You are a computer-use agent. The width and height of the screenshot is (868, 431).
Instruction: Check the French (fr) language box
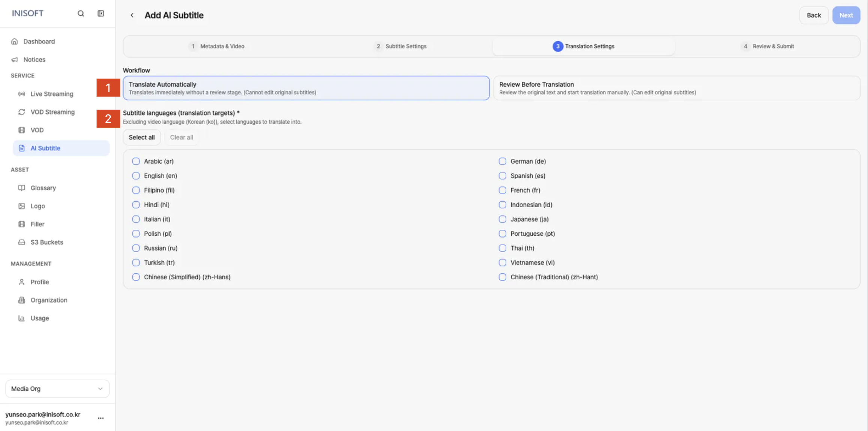click(x=502, y=190)
